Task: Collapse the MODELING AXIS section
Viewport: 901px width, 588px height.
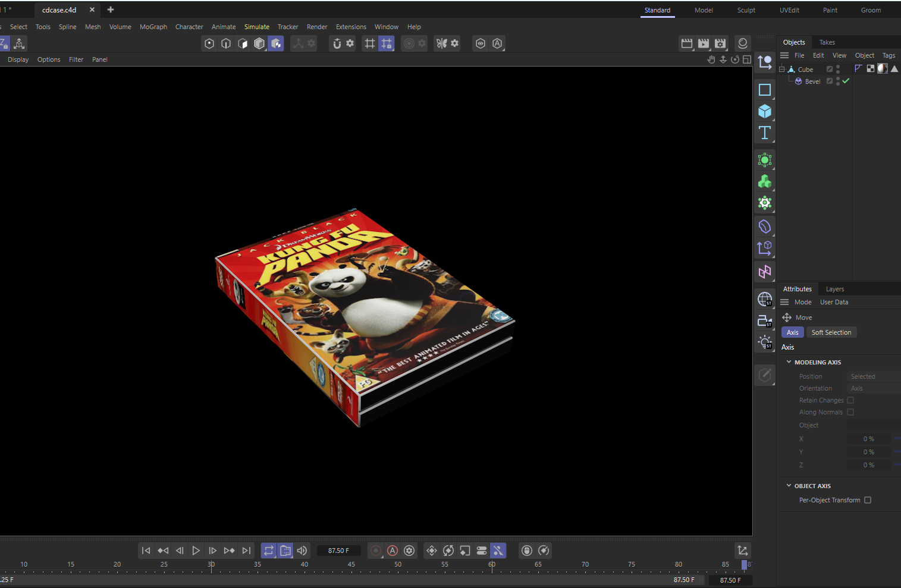Action: [789, 361]
